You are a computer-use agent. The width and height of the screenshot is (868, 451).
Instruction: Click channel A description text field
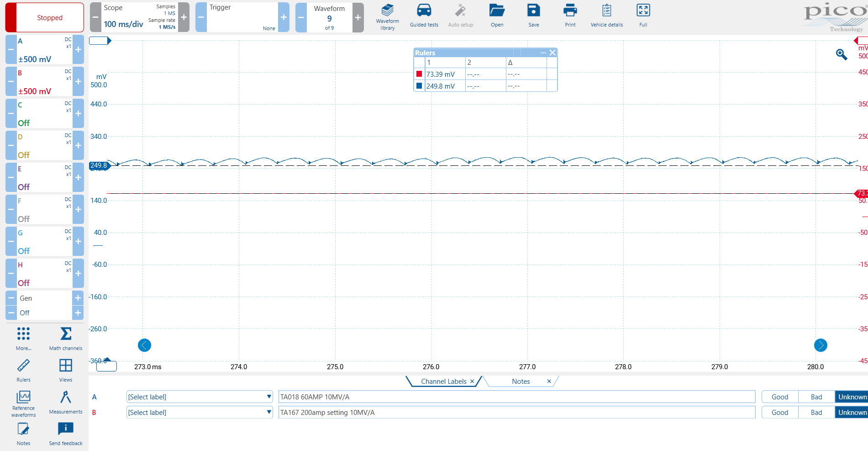(x=517, y=397)
